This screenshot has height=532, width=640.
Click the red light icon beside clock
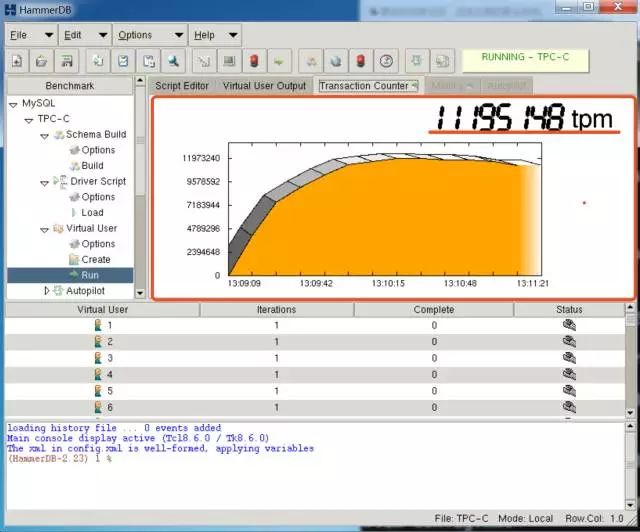coord(361,61)
